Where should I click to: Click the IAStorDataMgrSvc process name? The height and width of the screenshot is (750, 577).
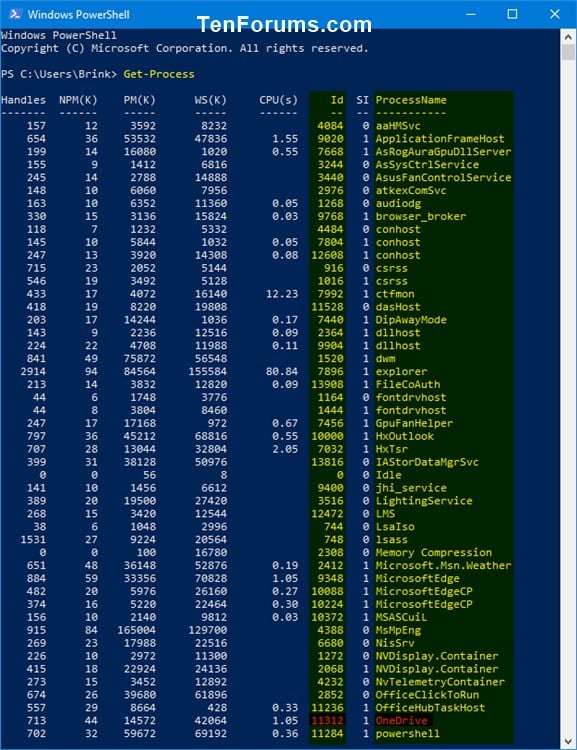click(x=427, y=462)
